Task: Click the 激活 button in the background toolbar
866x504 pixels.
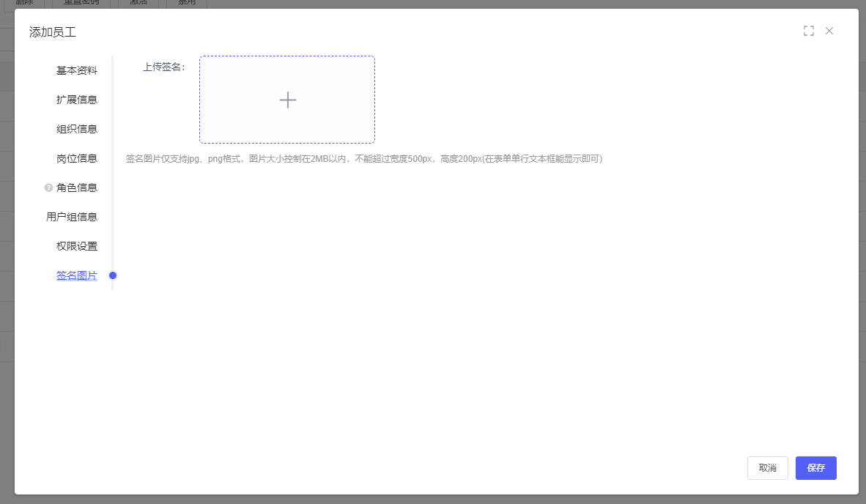Action: pyautogui.click(x=138, y=3)
